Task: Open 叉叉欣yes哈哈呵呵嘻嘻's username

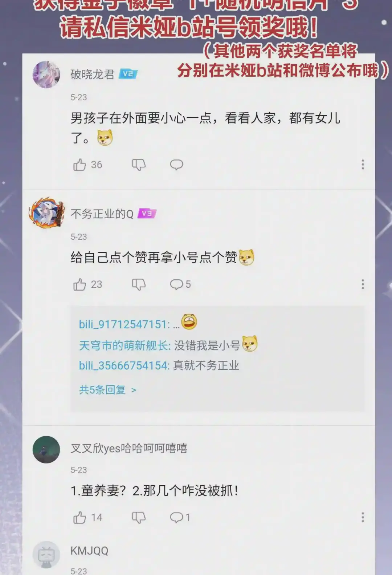Action: point(129,449)
